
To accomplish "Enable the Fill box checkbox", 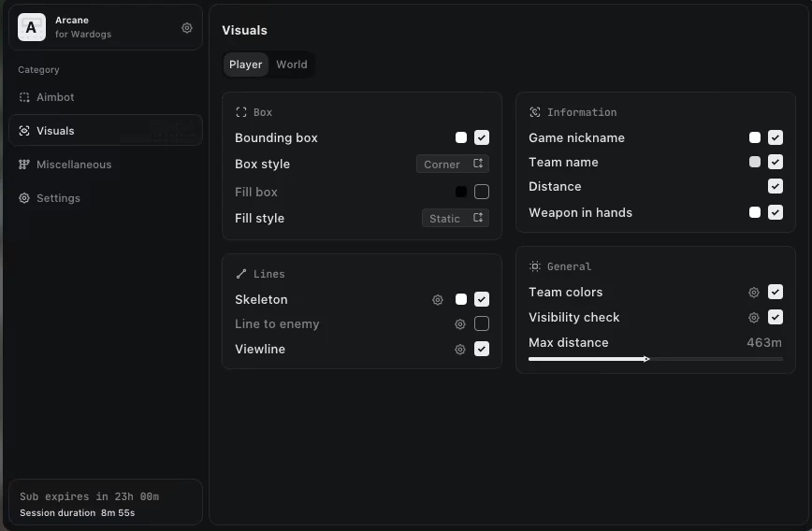I will pos(482,192).
